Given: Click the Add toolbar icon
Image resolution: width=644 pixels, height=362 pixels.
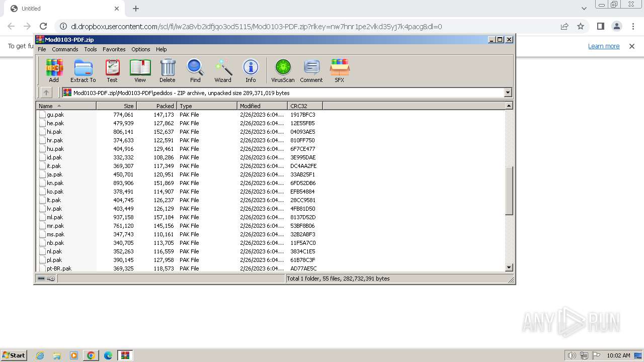Looking at the screenshot, I should point(54,70).
